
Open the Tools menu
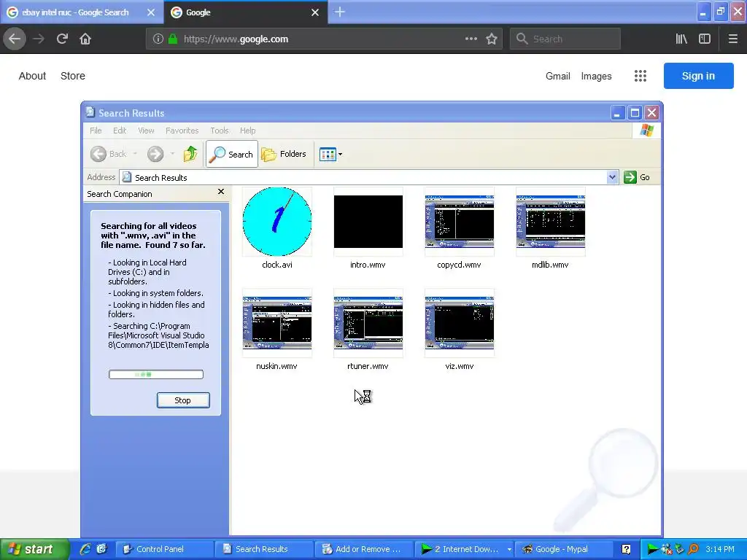click(x=220, y=131)
